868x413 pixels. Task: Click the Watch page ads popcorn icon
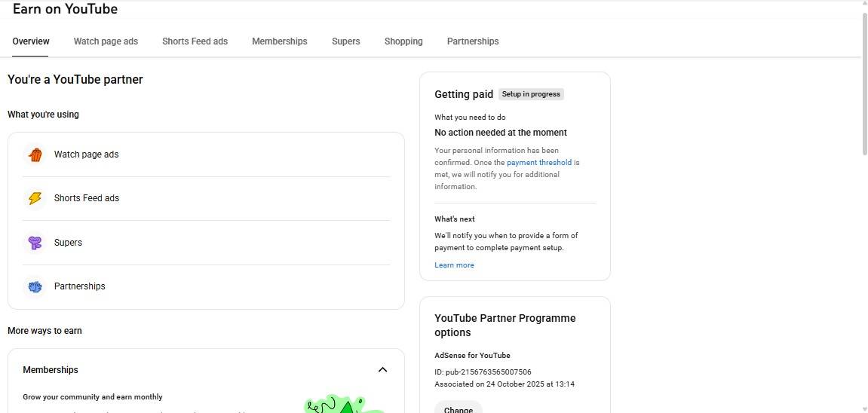pos(35,154)
